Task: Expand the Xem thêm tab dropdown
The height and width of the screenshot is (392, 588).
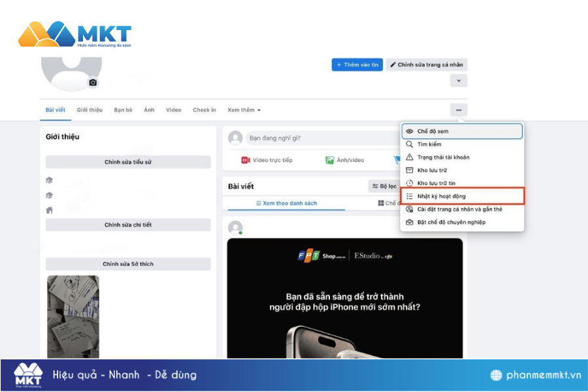Action: [x=244, y=110]
